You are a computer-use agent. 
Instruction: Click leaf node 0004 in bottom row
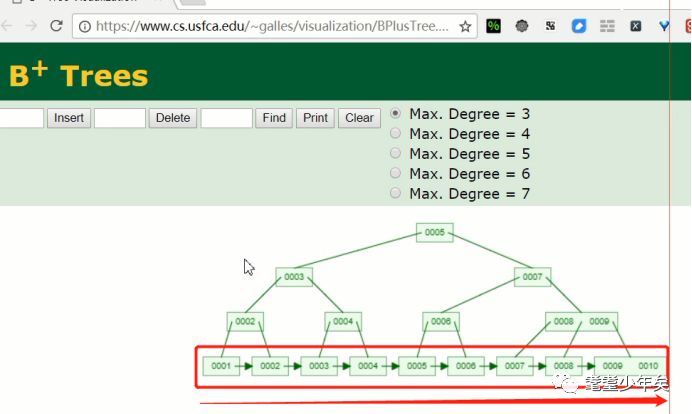368,366
